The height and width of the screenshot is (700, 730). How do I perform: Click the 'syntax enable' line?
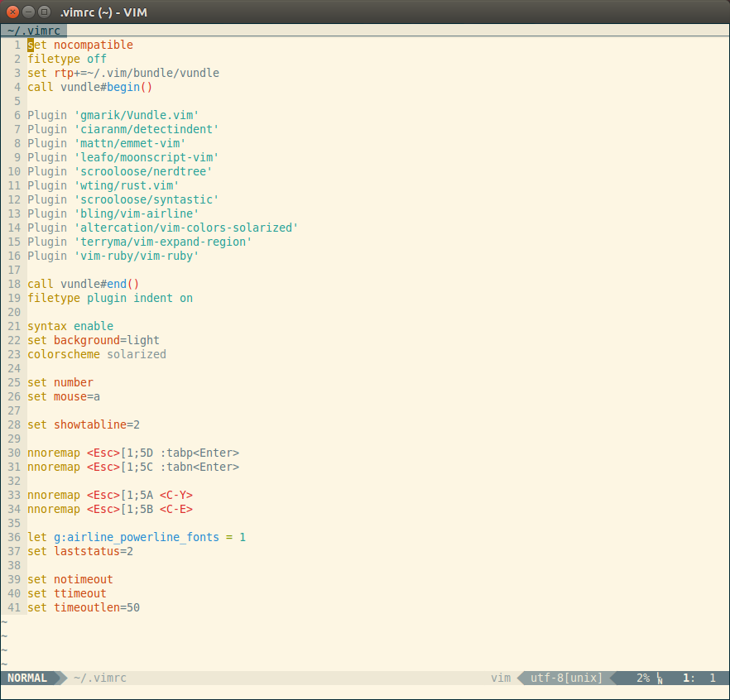(x=70, y=326)
